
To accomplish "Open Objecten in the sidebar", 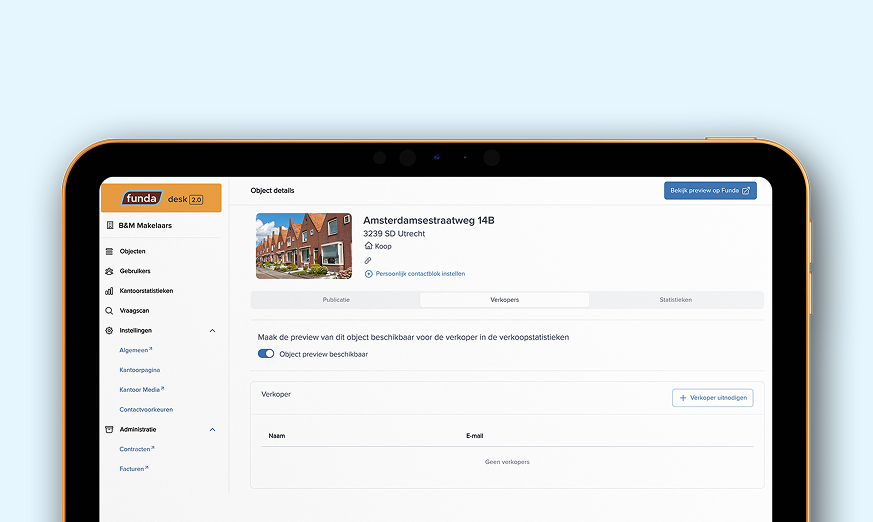I will coord(133,252).
